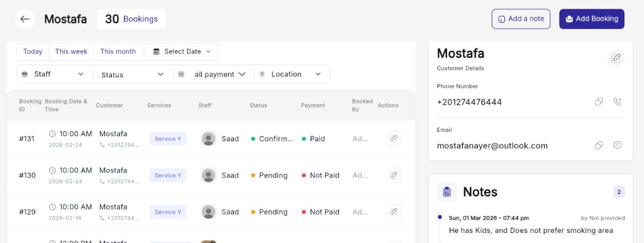Click Saad's avatar in booking #130

209,175
